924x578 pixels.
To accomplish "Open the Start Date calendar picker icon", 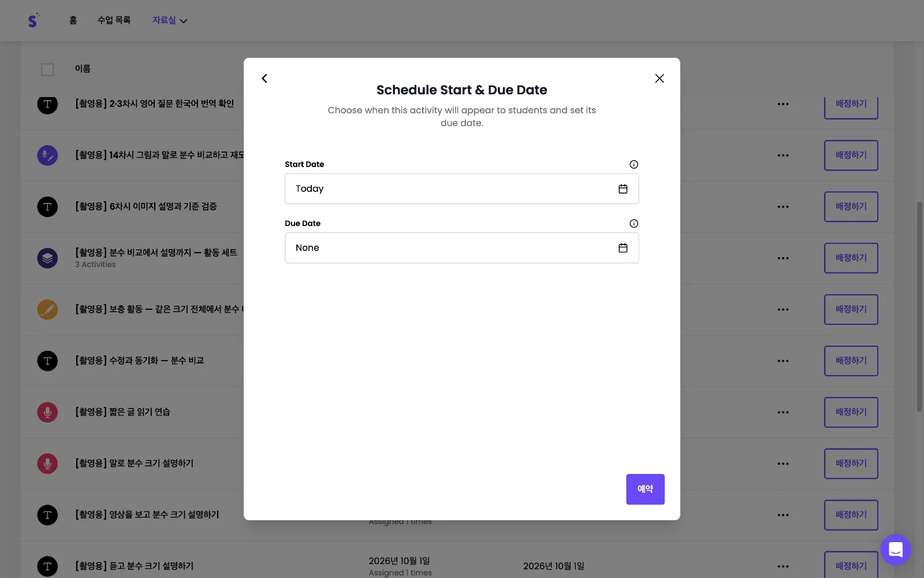I will (623, 189).
